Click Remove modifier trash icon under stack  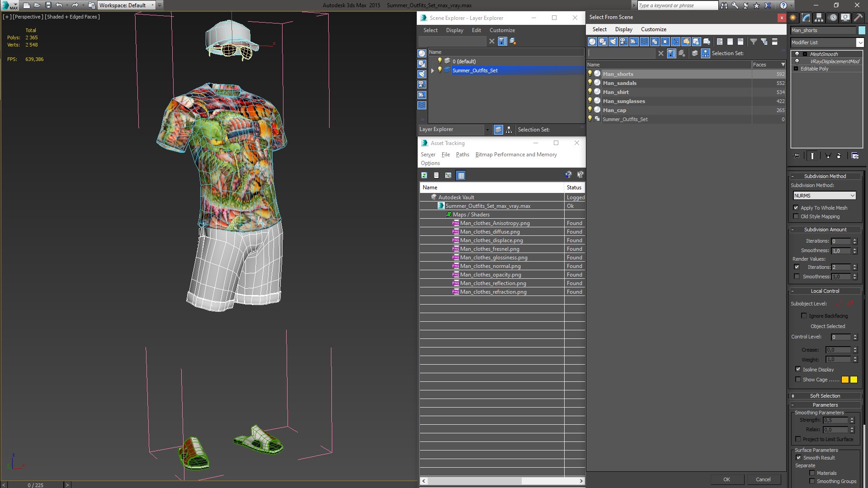[x=839, y=155]
